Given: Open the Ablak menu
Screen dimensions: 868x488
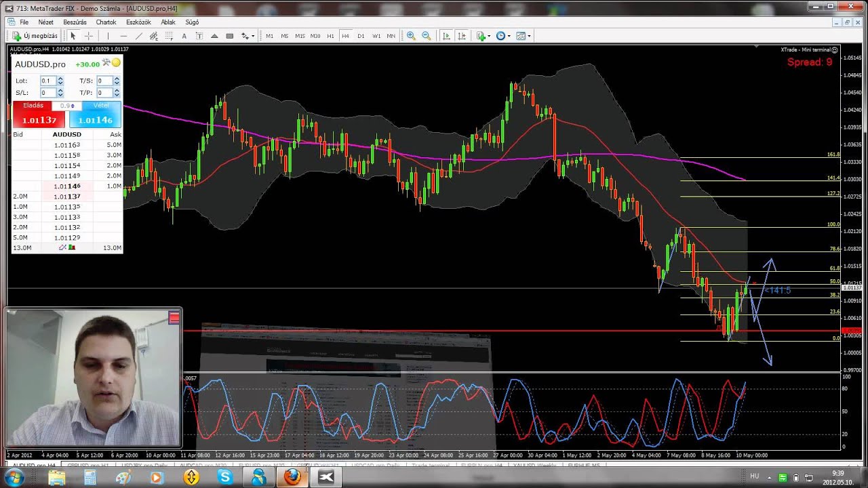Looking at the screenshot, I should point(168,22).
